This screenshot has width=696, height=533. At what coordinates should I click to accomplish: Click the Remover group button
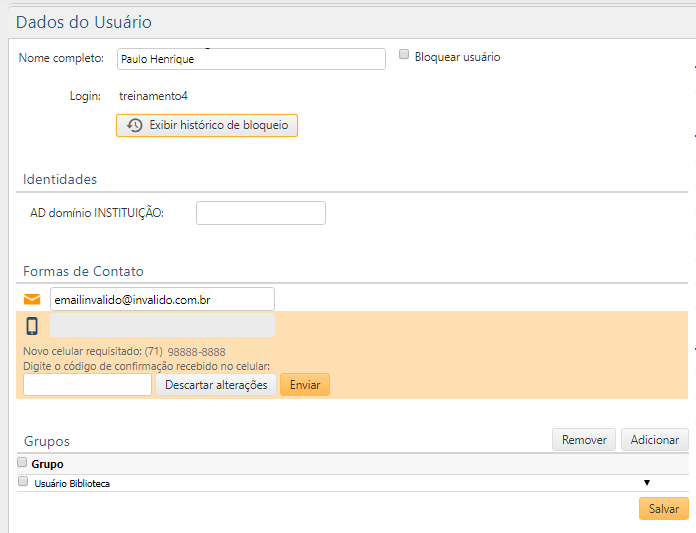pos(584,440)
